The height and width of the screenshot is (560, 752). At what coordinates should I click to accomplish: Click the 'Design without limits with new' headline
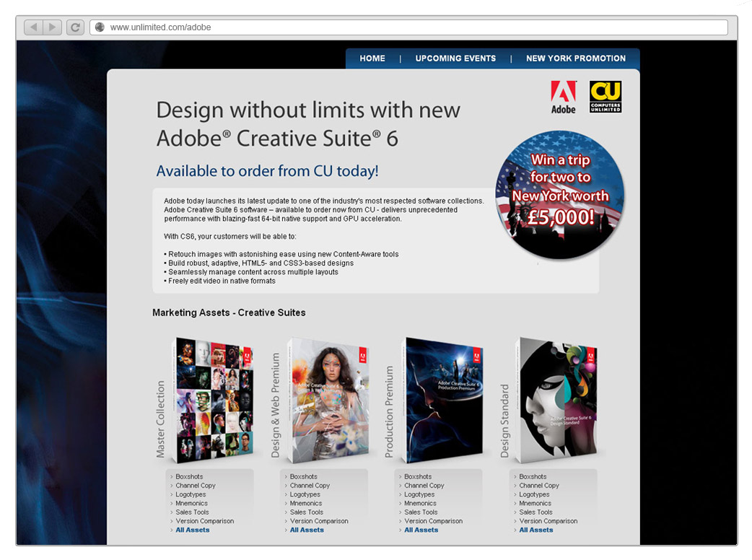click(308, 110)
